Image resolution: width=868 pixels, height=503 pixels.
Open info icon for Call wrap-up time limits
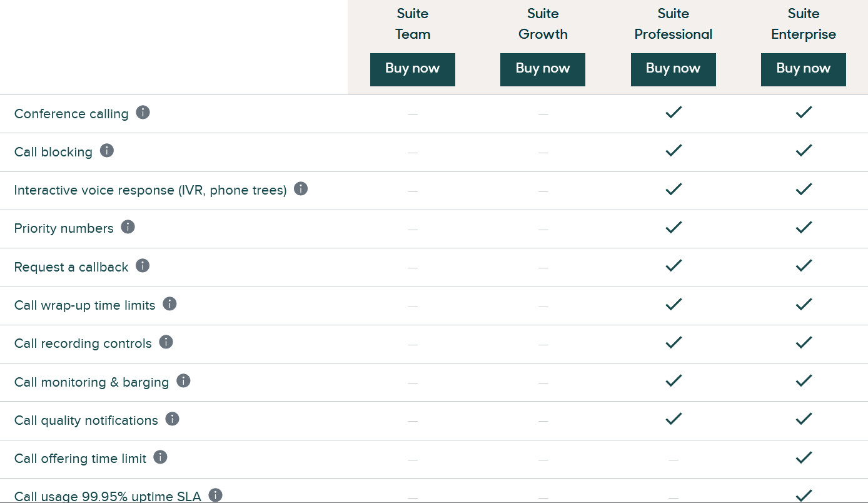pyautogui.click(x=169, y=304)
